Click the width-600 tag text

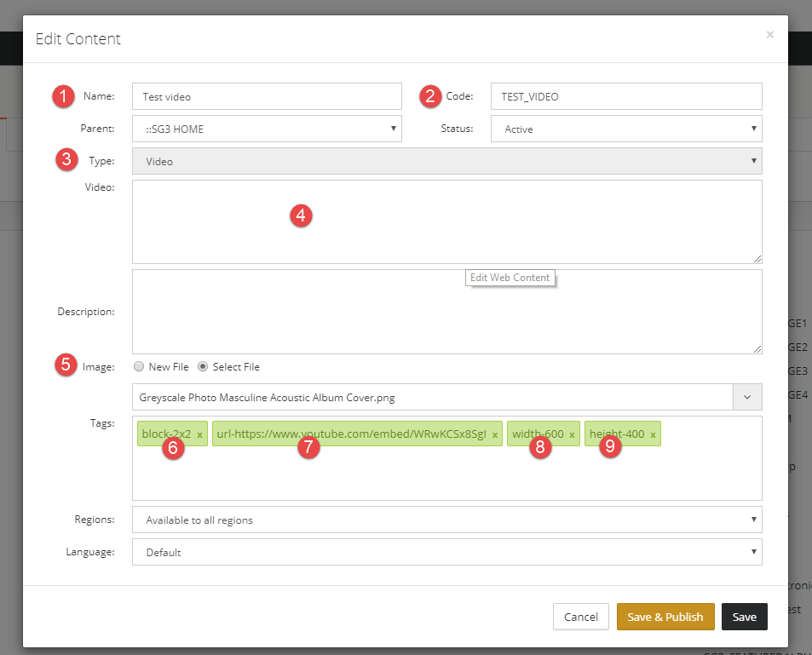coord(538,434)
